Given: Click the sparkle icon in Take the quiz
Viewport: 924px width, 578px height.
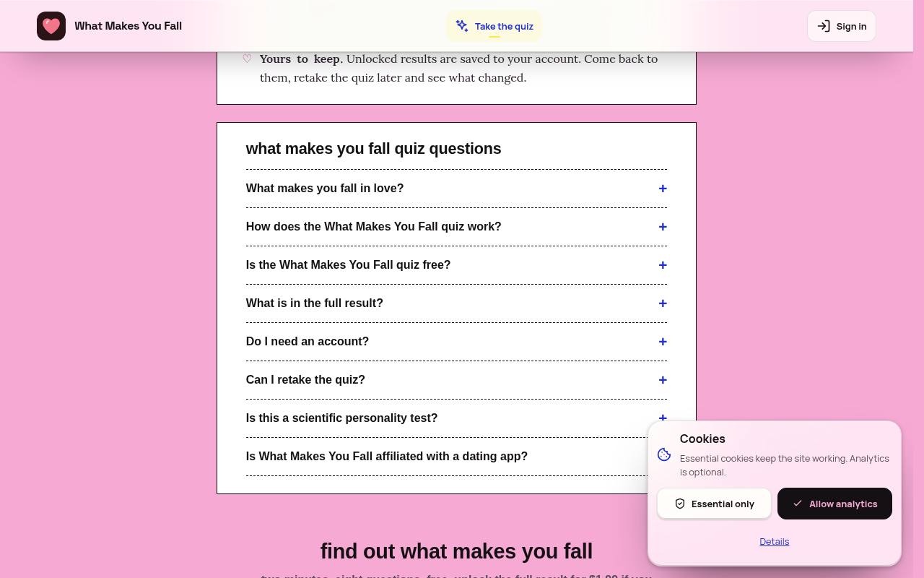Looking at the screenshot, I should pos(462,26).
